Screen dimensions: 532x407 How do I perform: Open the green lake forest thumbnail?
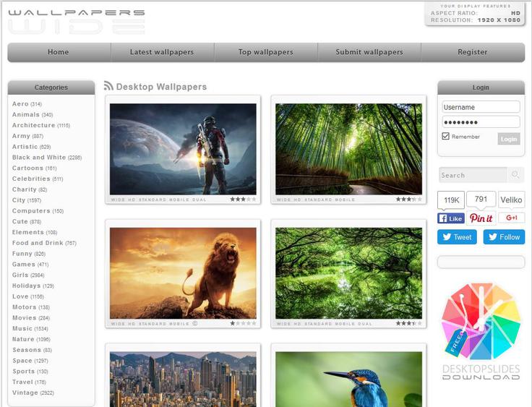349,273
